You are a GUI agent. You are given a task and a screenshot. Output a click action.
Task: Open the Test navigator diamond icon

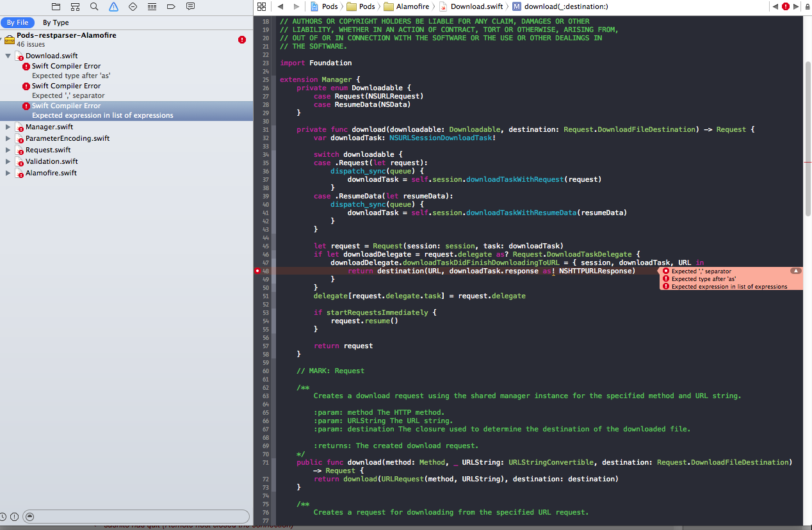(x=133, y=6)
